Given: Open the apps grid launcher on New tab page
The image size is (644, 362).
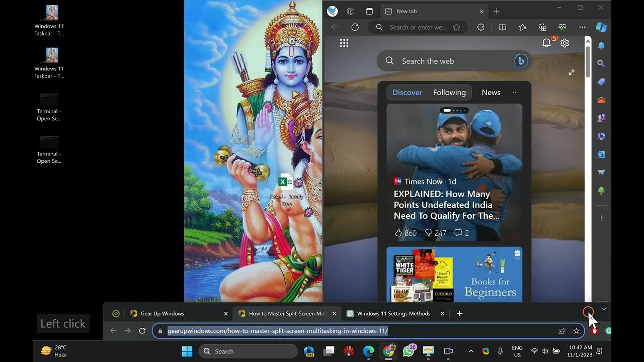Looking at the screenshot, I should [344, 43].
